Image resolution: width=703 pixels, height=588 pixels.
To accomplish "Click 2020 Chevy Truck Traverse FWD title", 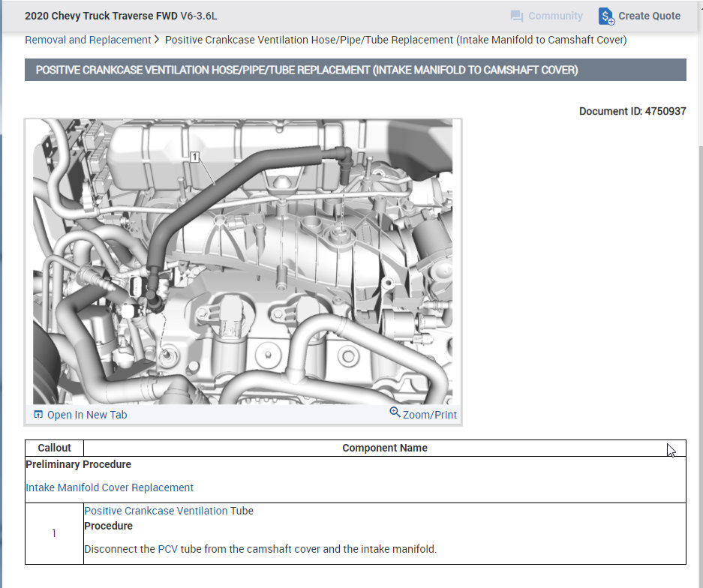I will point(101,16).
